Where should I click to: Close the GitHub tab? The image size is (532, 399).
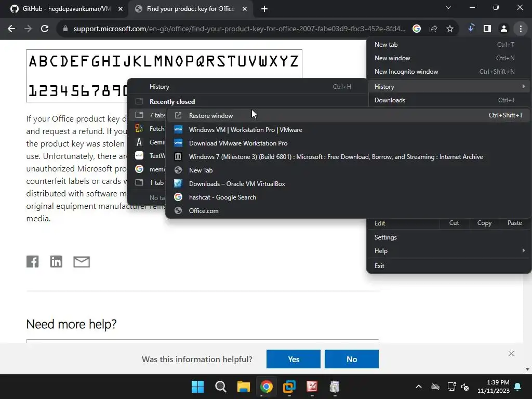point(121,9)
